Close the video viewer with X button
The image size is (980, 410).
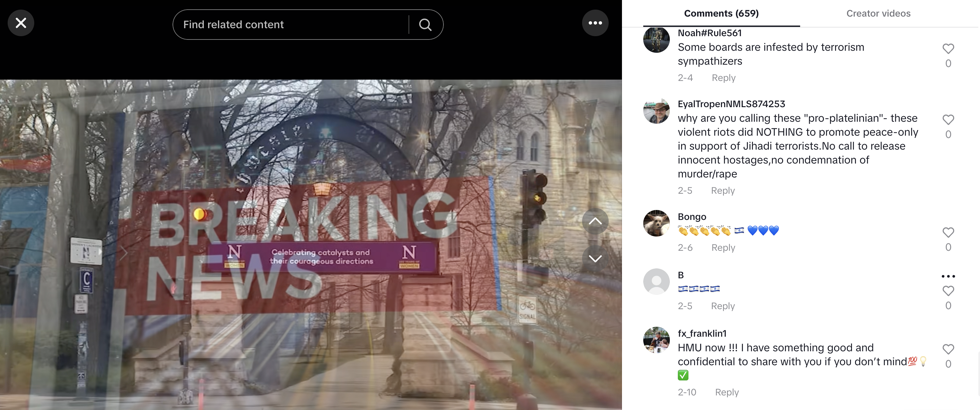tap(21, 23)
